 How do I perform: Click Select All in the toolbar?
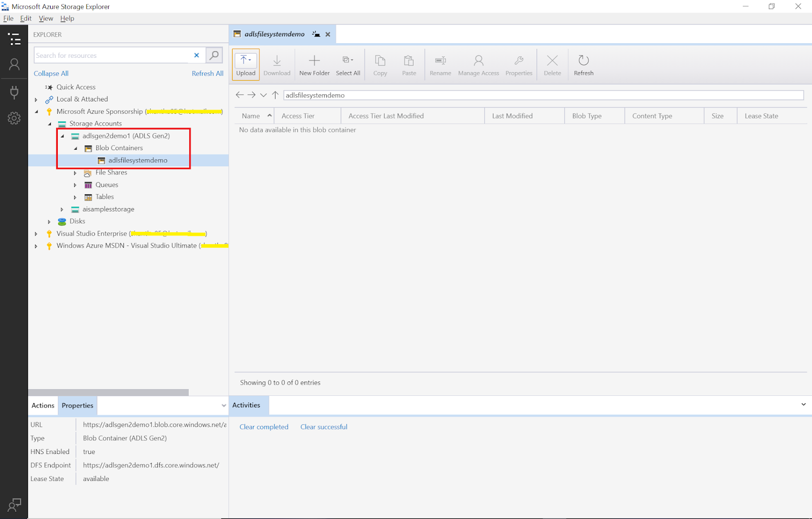point(348,63)
